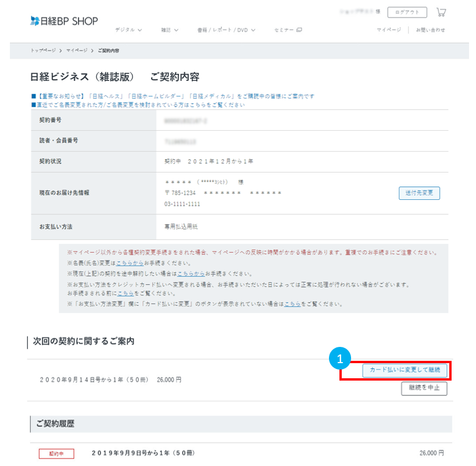
Task: Click the 日経BP SHOP logo
Action: pyautogui.click(x=64, y=21)
